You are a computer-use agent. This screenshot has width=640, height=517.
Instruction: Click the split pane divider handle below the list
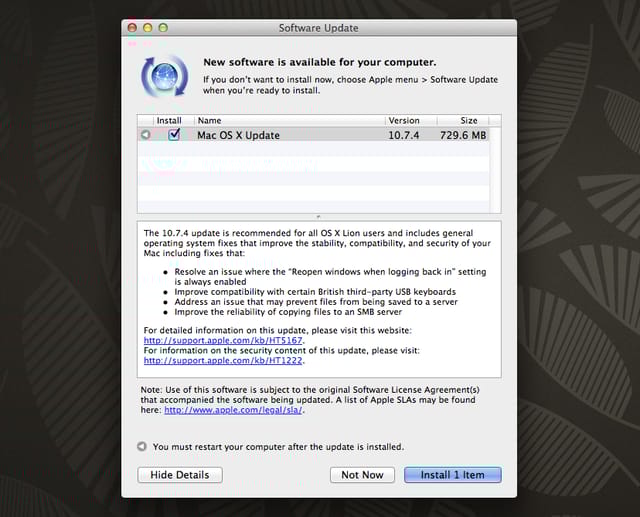(x=318, y=217)
